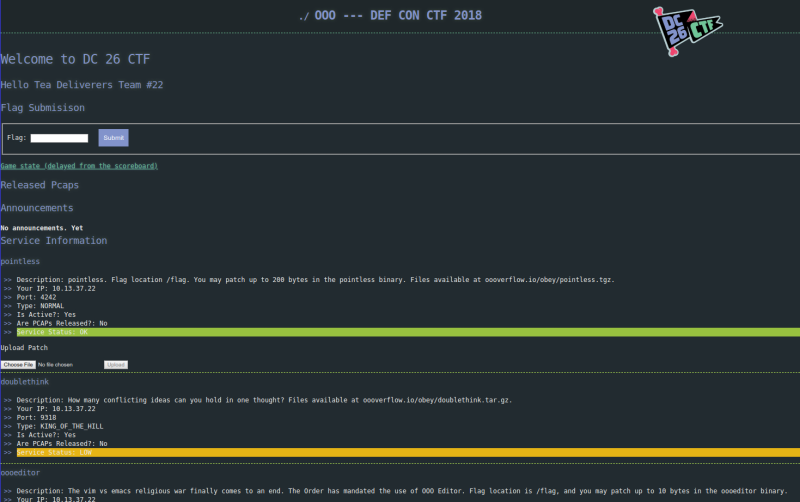Click doublethink 'Are PCAPs Released?: No' line

pyautogui.click(x=62, y=443)
